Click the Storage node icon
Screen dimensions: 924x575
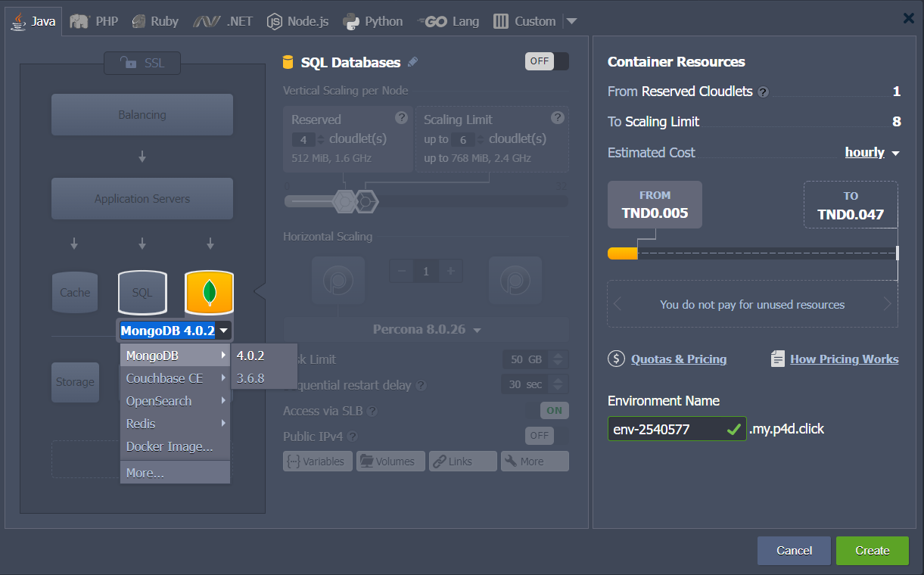75,382
